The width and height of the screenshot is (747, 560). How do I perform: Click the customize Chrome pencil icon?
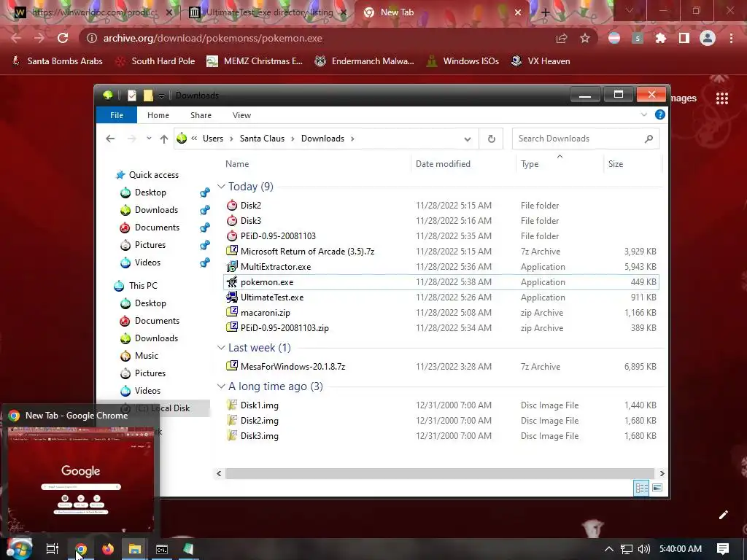point(723,514)
